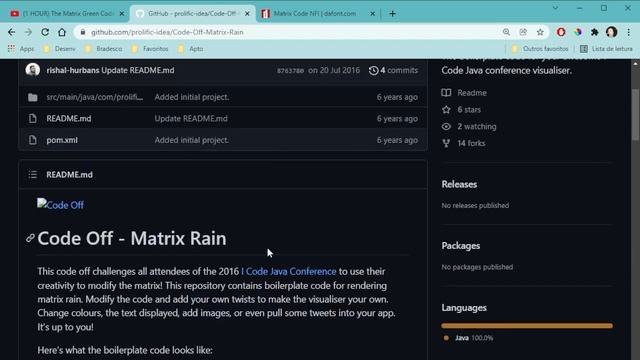The height and width of the screenshot is (360, 640).
Task: Click the broken Code Off image link
Action: [60, 204]
